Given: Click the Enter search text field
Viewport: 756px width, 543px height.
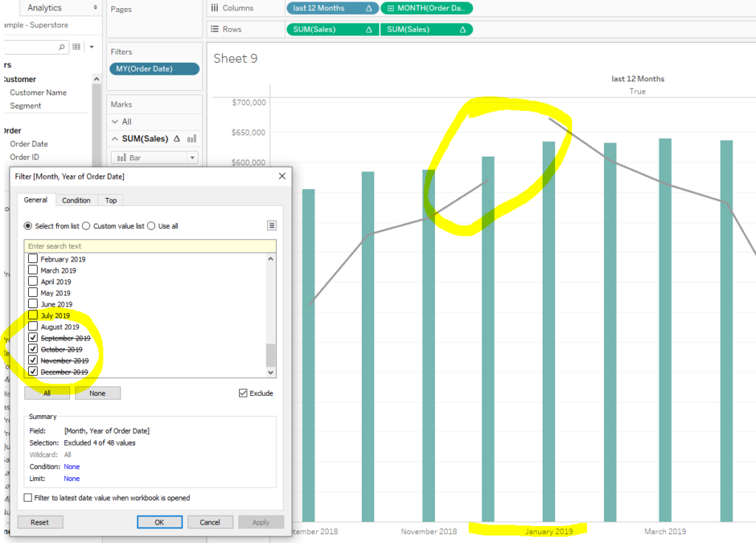Looking at the screenshot, I should (x=150, y=246).
